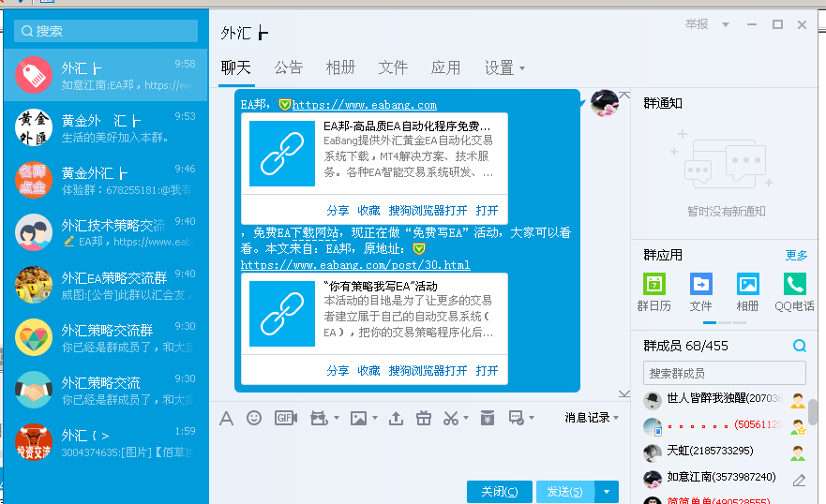This screenshot has width=826, height=504.
Task: Open the font formatting tool
Action: (227, 418)
